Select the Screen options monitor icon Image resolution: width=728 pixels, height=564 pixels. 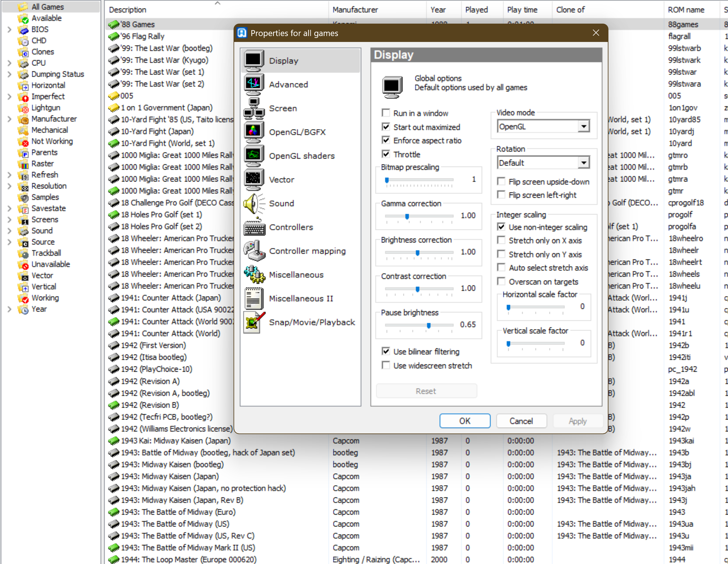point(254,108)
